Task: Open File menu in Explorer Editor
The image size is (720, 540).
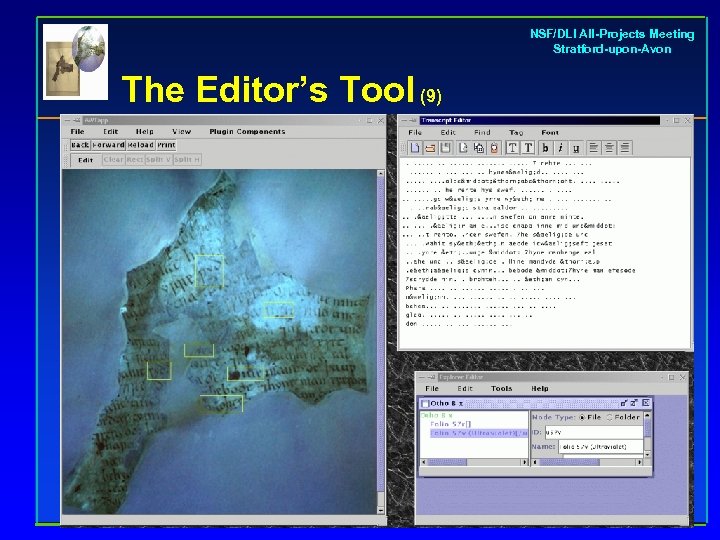Action: point(432,388)
